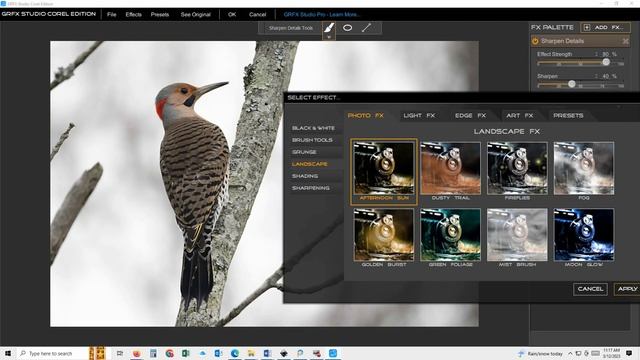The height and width of the screenshot is (360, 640).
Task: Select the Fireflies effect thumbnail
Action: 517,168
